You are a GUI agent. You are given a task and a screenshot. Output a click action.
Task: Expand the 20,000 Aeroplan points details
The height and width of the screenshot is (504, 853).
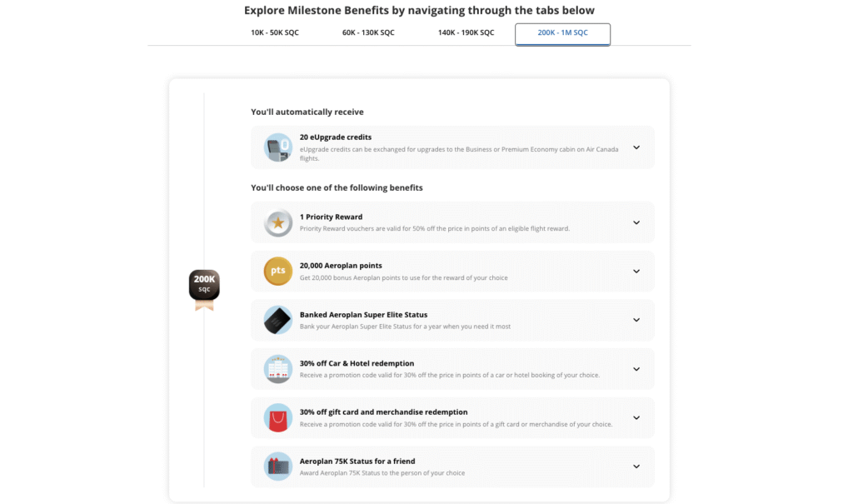[636, 271]
